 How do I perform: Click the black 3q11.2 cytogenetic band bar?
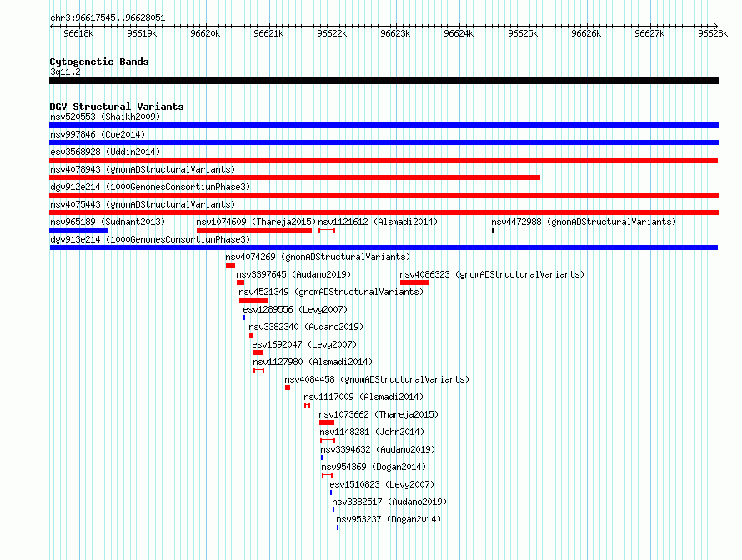click(x=384, y=81)
